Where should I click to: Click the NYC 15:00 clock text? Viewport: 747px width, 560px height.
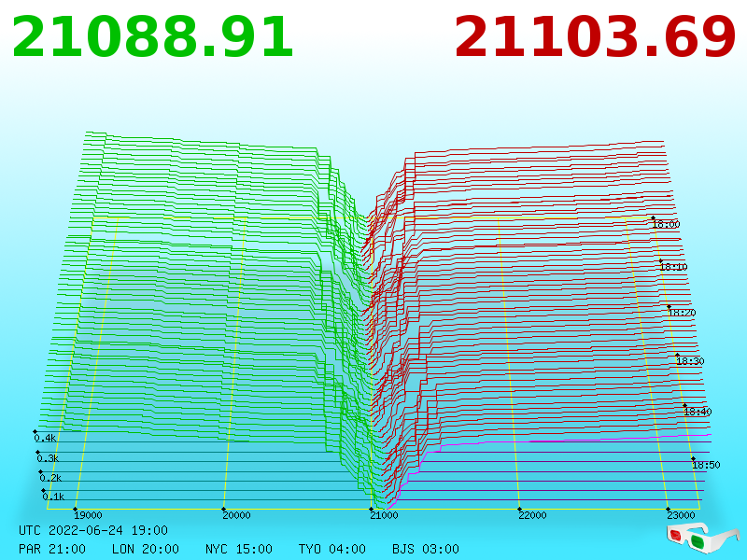tap(239, 549)
